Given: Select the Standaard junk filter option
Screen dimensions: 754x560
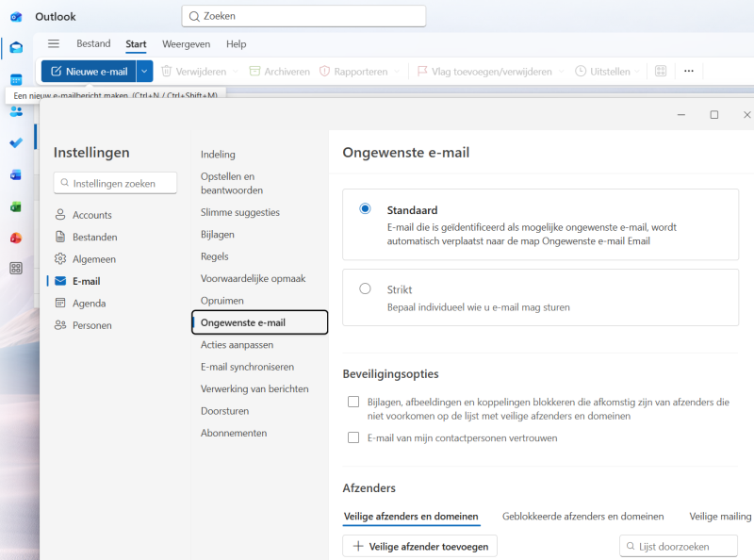Looking at the screenshot, I should click(x=365, y=209).
